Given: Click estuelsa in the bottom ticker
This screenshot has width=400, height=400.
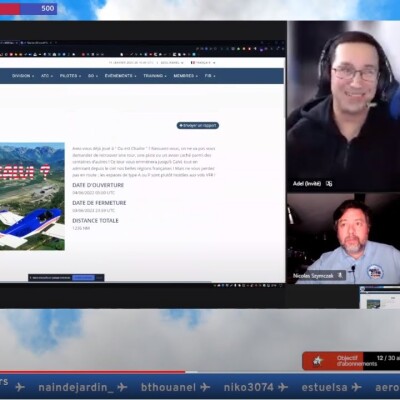Looking at the screenshot, I should [324, 387].
